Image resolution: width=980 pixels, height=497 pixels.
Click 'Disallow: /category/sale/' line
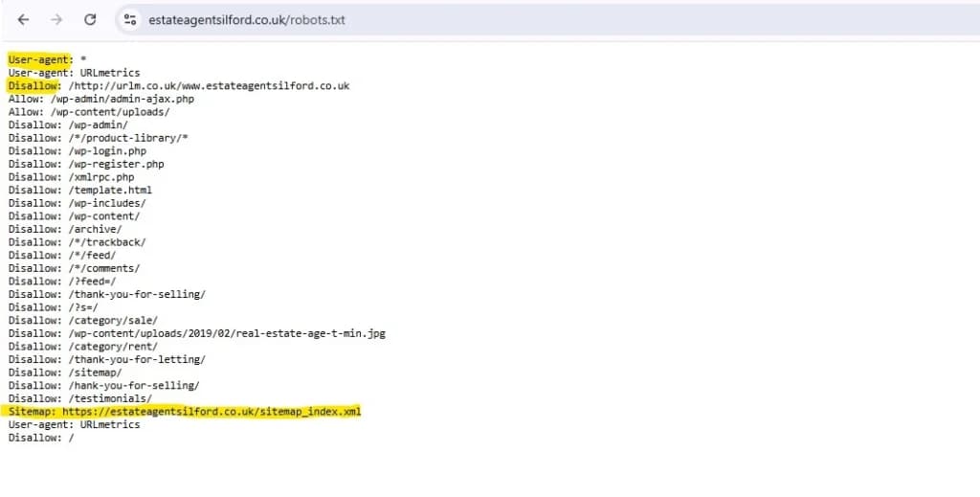(x=83, y=321)
